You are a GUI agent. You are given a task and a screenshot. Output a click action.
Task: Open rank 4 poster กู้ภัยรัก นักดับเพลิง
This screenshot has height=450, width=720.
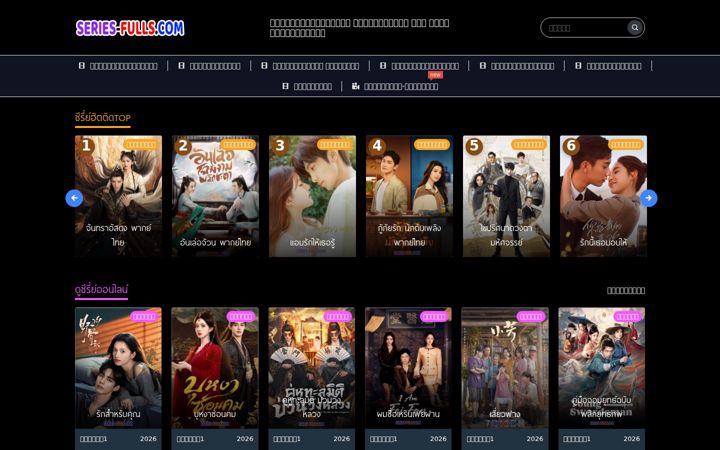(x=409, y=196)
